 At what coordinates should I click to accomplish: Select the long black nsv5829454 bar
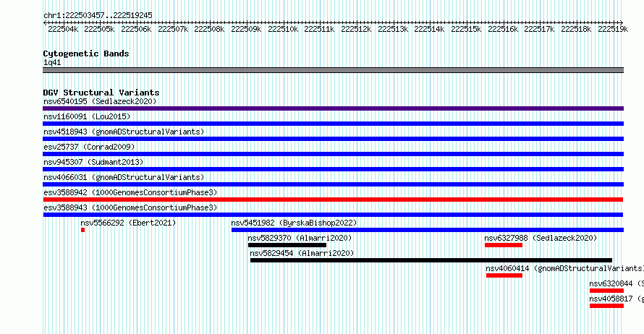pyautogui.click(x=431, y=260)
